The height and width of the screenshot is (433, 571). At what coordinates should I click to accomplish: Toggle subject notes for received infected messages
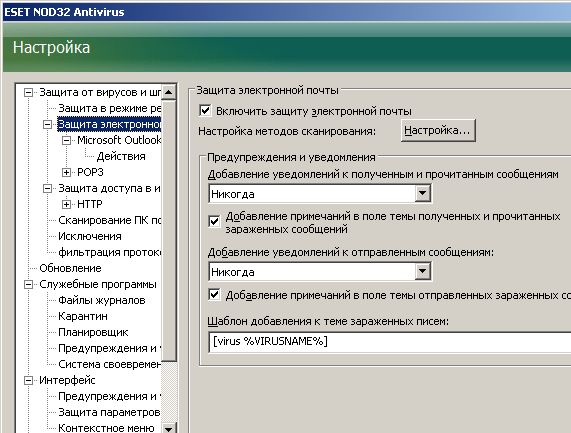[214, 221]
